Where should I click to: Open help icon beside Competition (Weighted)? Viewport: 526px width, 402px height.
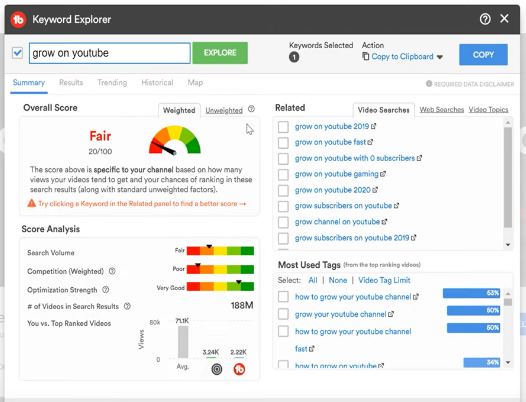click(112, 271)
